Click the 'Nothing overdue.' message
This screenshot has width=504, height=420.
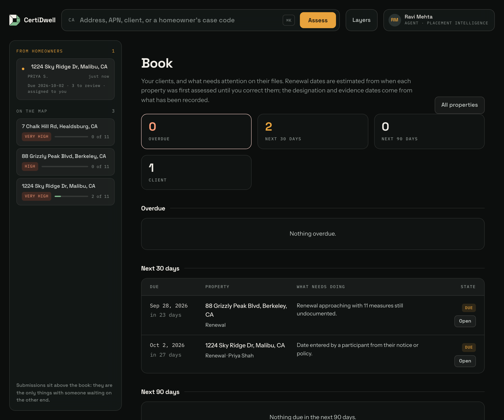(313, 234)
